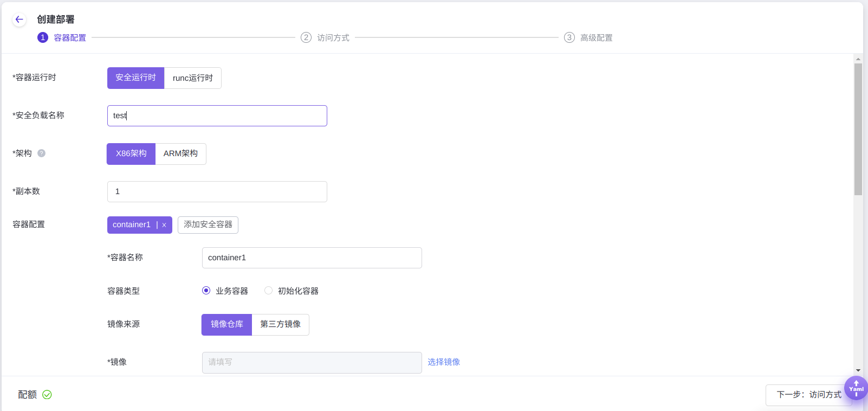Select 初始化容器 radio button

[268, 291]
